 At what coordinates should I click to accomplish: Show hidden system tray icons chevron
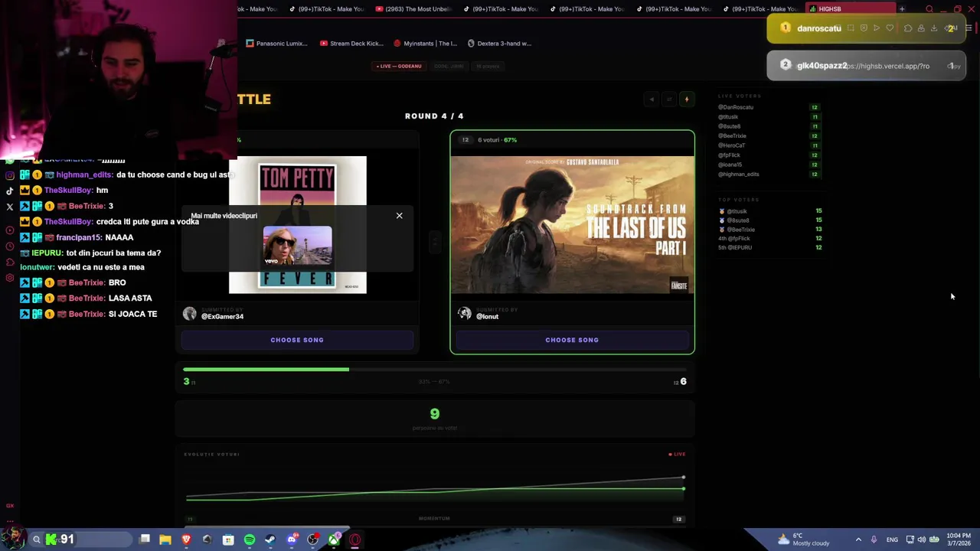pyautogui.click(x=858, y=540)
